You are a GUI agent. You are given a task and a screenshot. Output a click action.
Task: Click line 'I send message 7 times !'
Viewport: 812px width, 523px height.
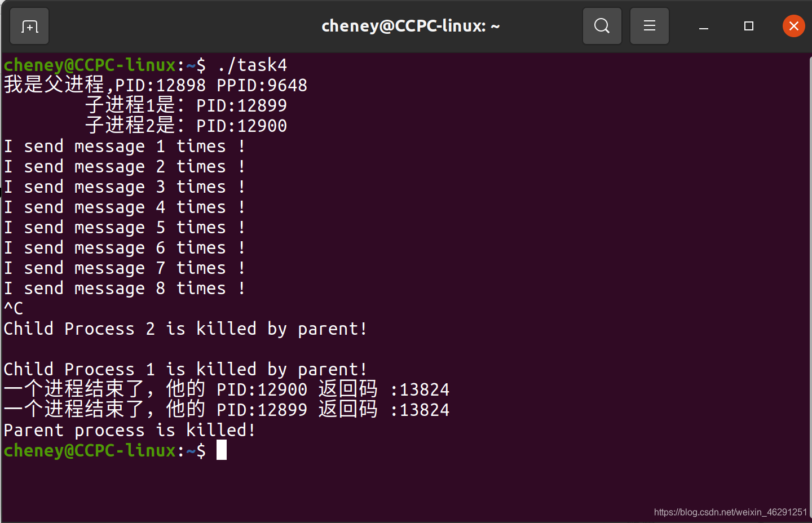click(125, 268)
